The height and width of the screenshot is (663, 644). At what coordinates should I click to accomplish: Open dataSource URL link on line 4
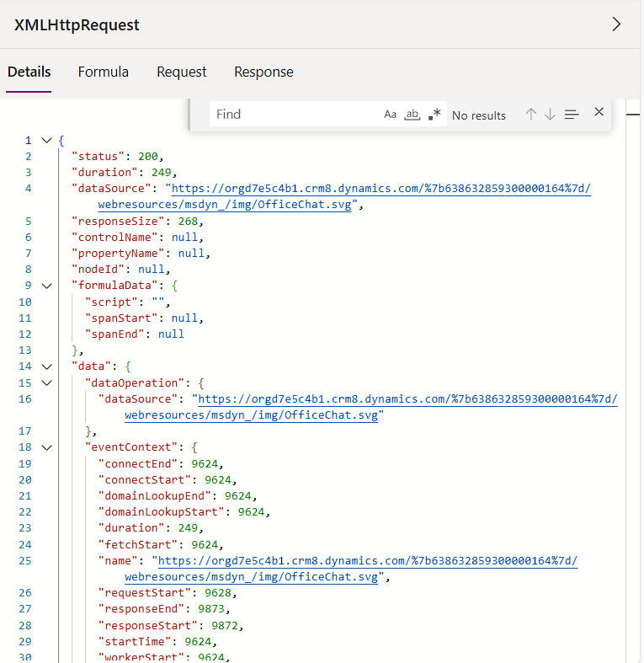coord(381,190)
